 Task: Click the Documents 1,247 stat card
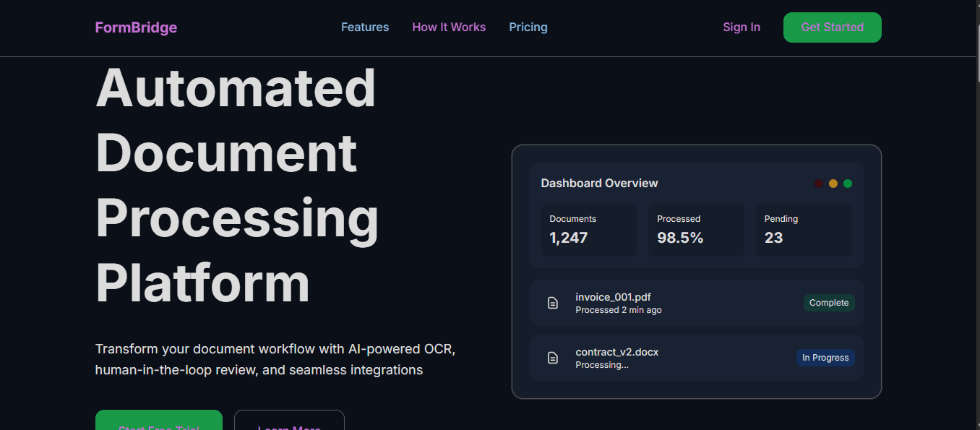(589, 230)
